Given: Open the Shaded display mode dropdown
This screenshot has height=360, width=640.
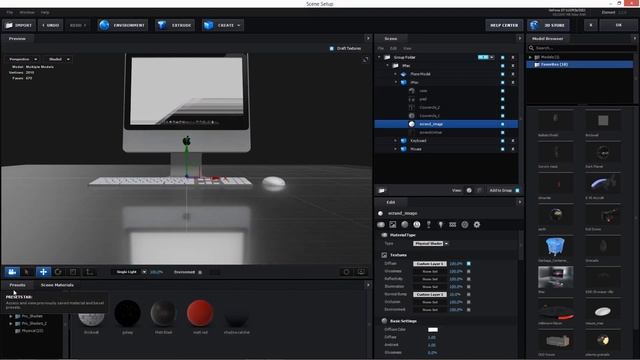Looking at the screenshot, I should [58, 60].
